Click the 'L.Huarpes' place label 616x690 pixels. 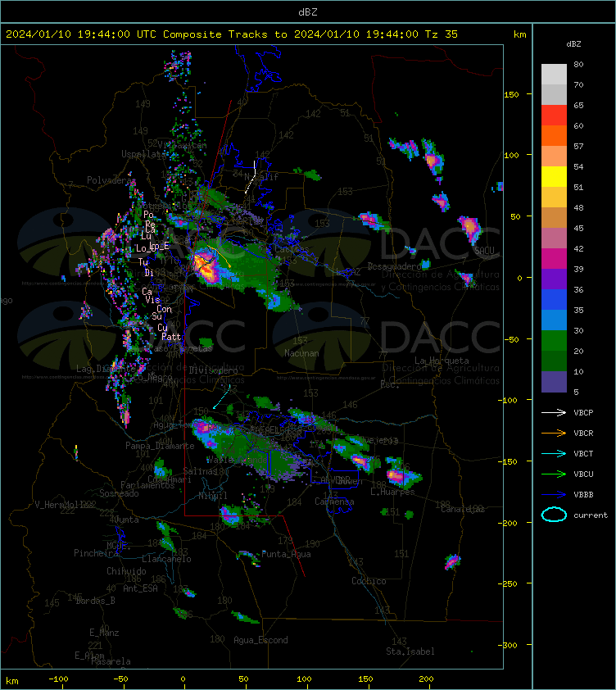click(392, 492)
